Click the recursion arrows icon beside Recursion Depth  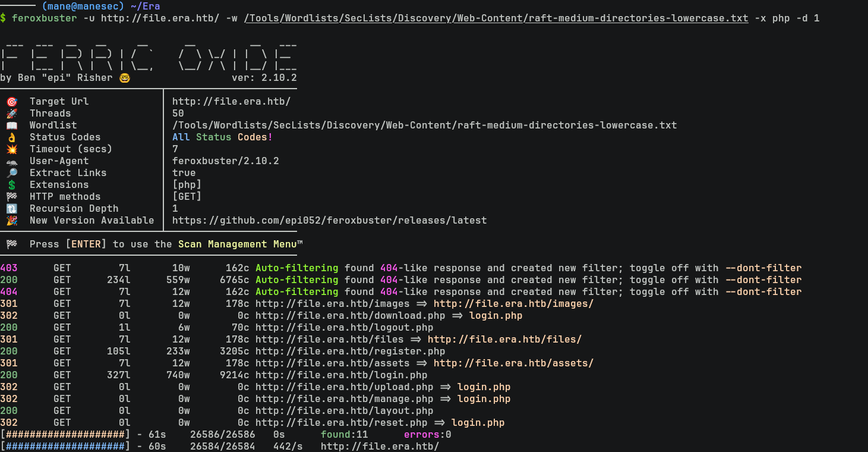[x=11, y=209]
